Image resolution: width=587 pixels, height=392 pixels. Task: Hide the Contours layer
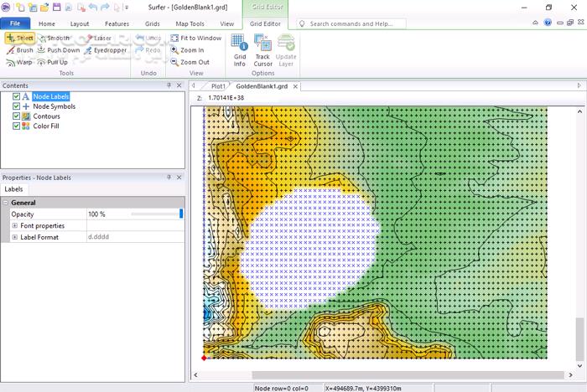pyautogui.click(x=17, y=116)
